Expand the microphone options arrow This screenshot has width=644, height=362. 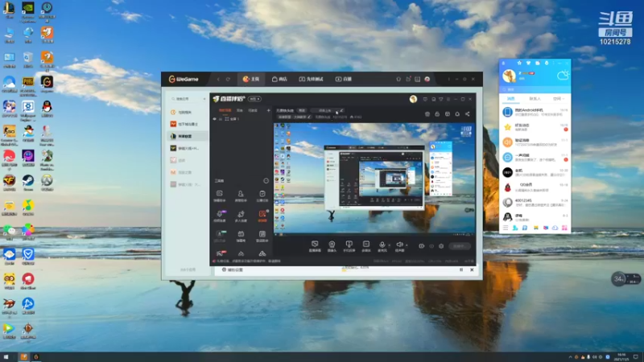(390, 245)
